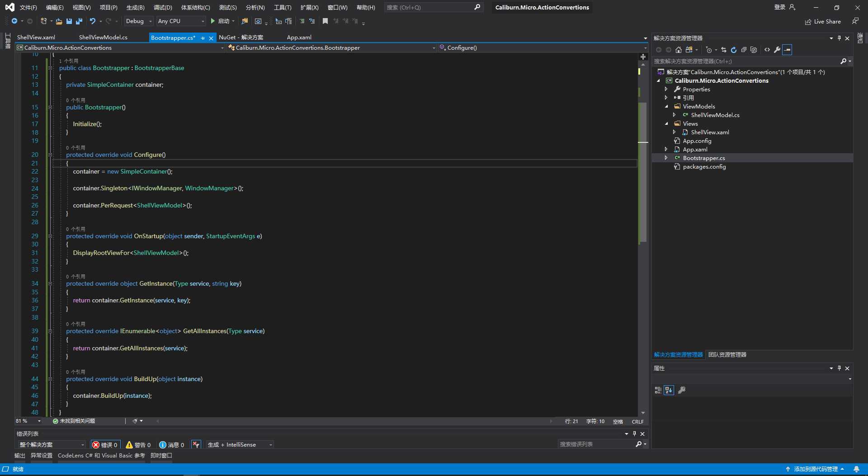Switch to the ShellView.xaml tab
Image resolution: width=868 pixels, height=476 pixels.
coord(36,38)
